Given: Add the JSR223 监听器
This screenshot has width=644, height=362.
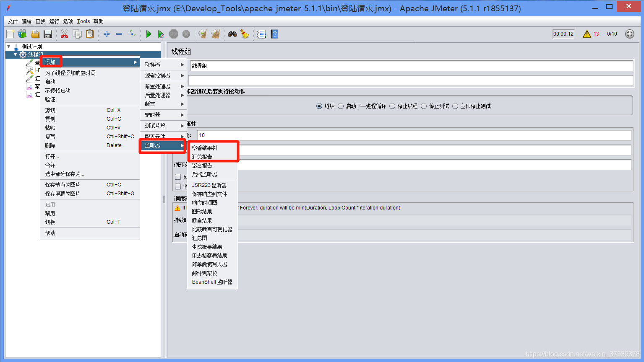Looking at the screenshot, I should point(212,185).
